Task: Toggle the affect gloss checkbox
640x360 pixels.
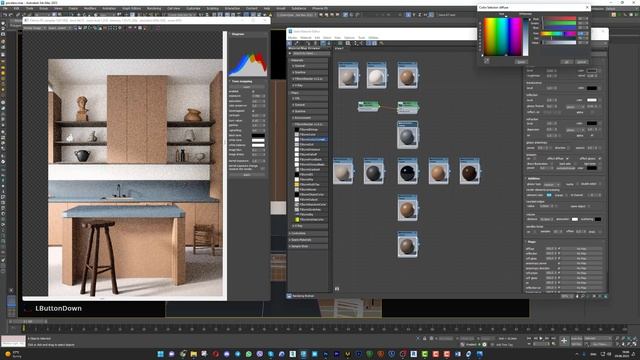Action: [599, 158]
